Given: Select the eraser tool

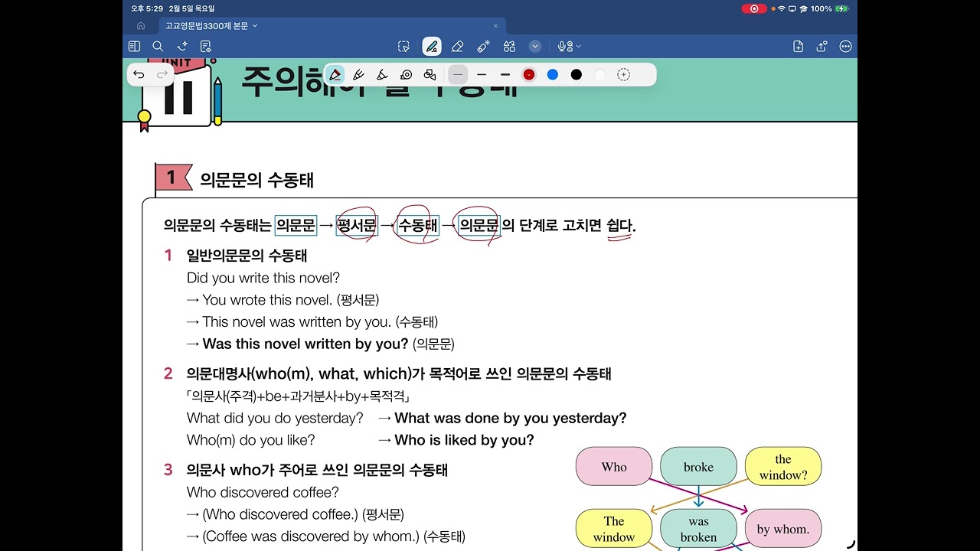Looking at the screenshot, I should coord(457,47).
